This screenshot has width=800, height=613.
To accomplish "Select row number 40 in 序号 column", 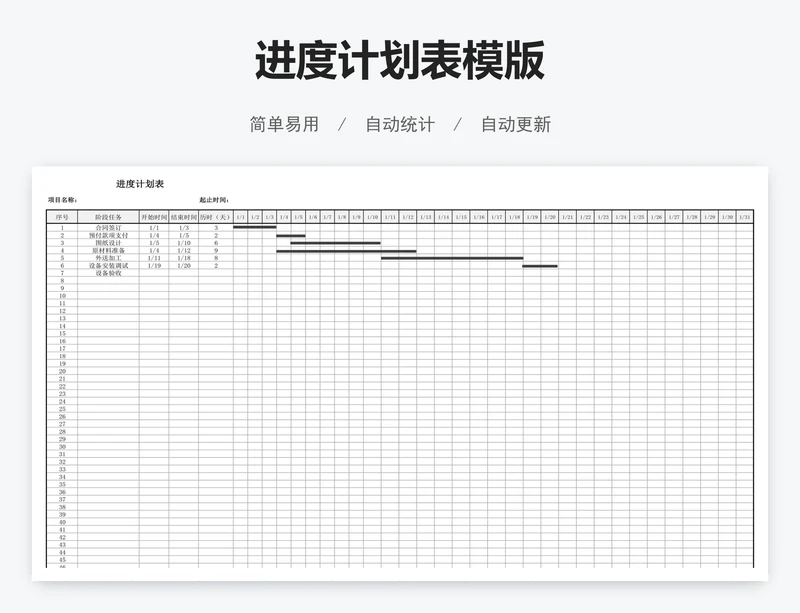I will [62, 522].
